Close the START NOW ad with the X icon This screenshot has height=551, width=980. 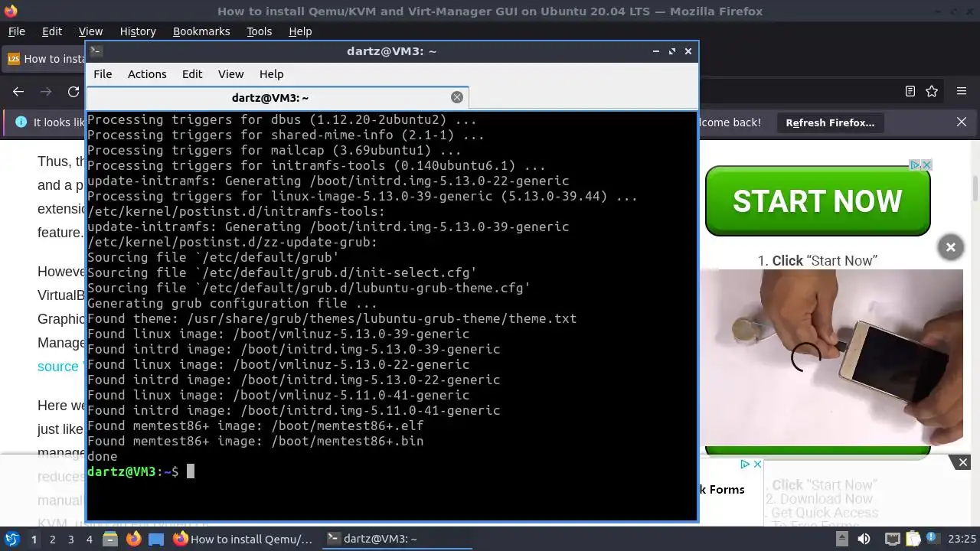tap(926, 165)
